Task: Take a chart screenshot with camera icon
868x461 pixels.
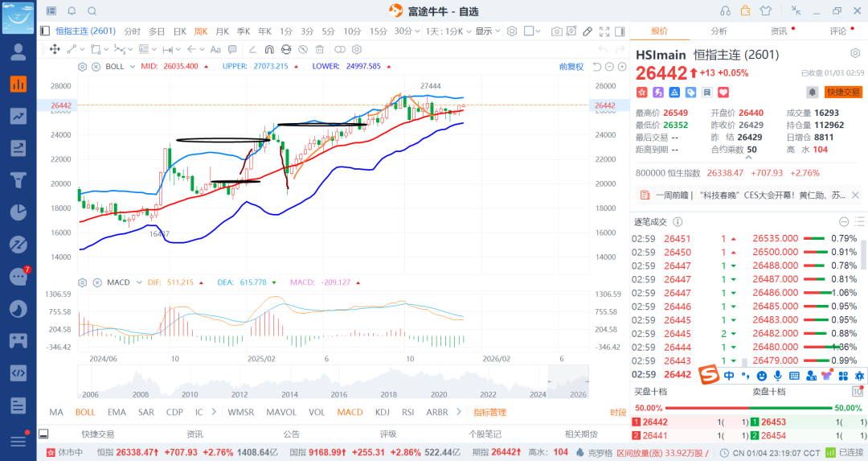Action: click(557, 31)
